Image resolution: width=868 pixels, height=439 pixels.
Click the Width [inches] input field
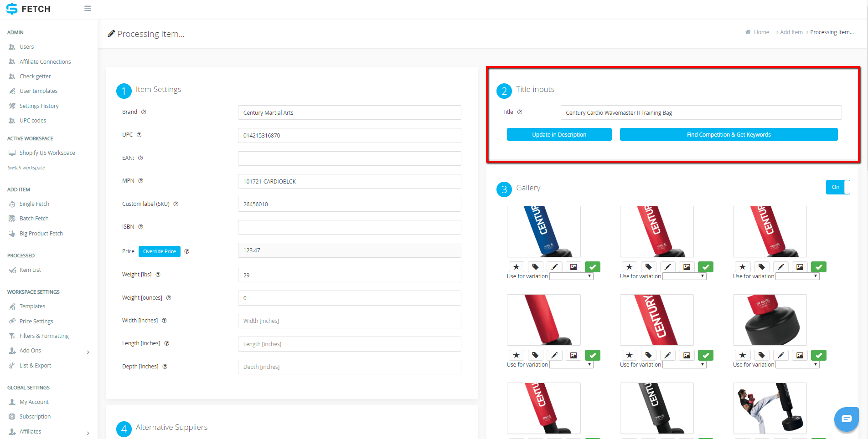[x=350, y=321]
